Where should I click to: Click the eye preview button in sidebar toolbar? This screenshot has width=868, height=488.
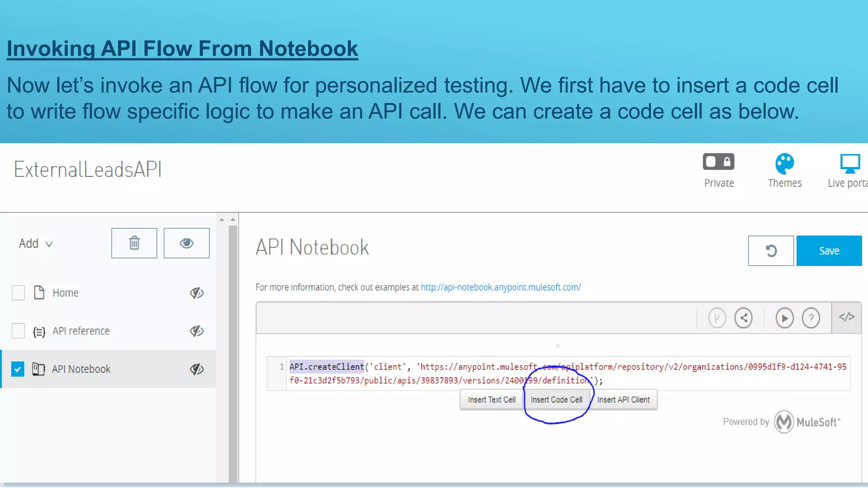(186, 243)
